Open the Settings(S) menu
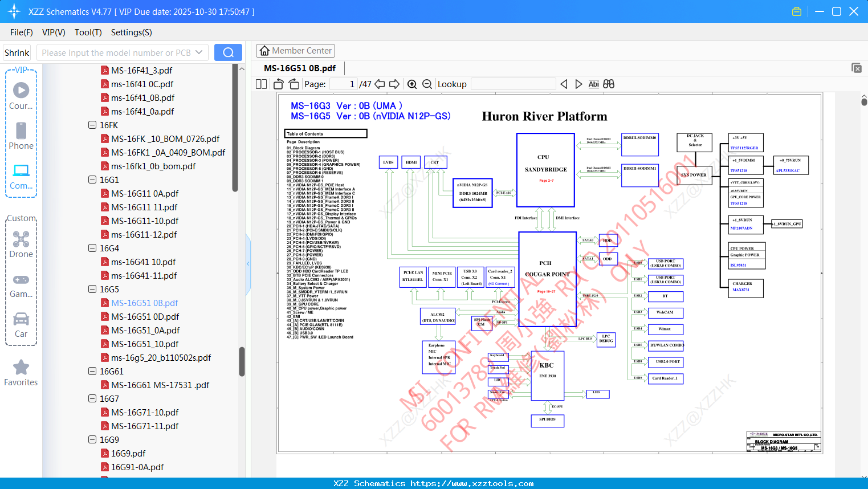This screenshot has height=489, width=868. point(132,32)
